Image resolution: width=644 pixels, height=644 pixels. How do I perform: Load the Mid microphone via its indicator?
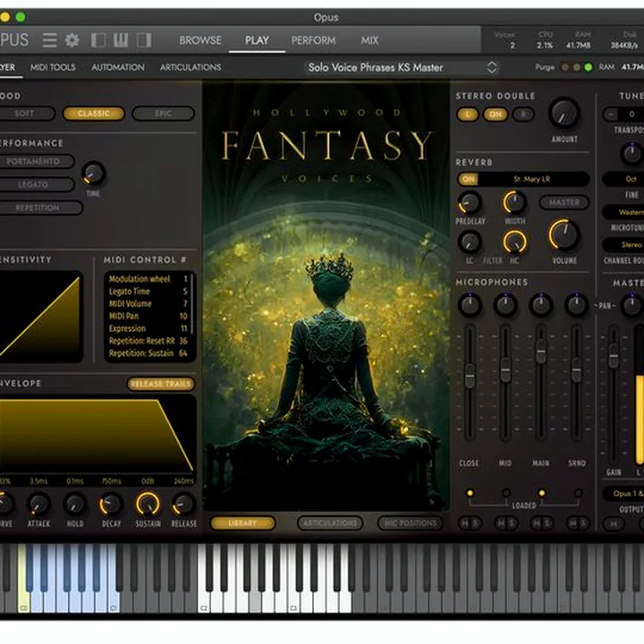[506, 493]
